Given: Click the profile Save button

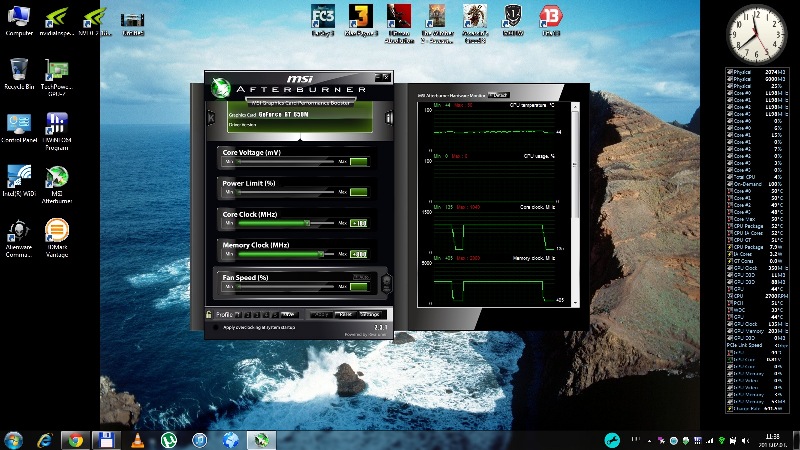Looking at the screenshot, I should [290, 315].
